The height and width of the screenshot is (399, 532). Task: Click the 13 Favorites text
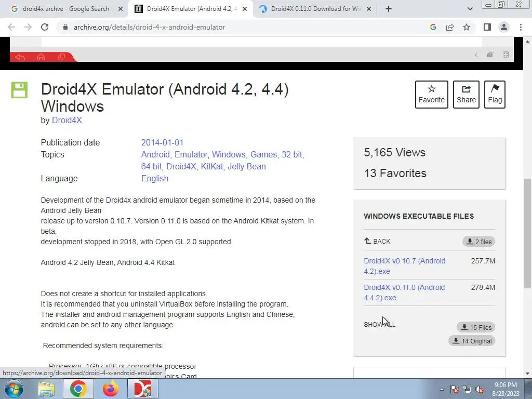click(x=395, y=173)
